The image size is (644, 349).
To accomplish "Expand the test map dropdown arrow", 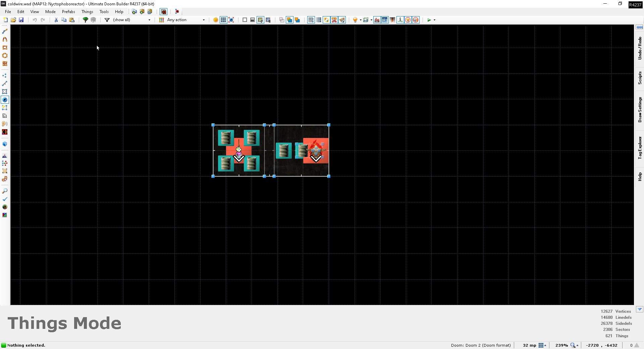I will coord(434,20).
